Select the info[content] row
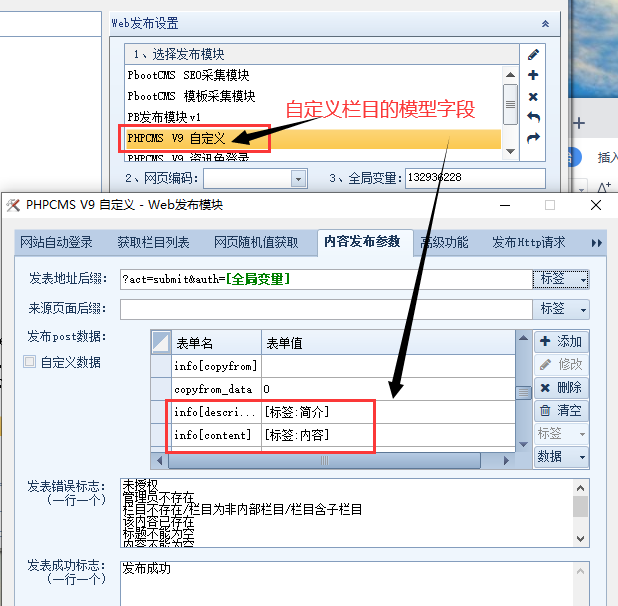 pyautogui.click(x=333, y=435)
